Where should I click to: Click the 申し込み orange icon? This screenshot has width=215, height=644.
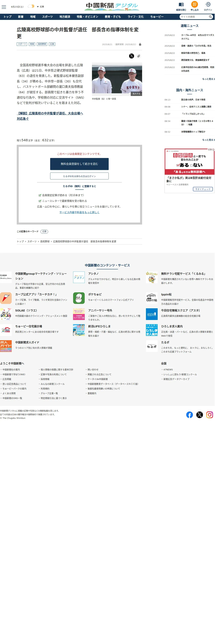point(194,5)
